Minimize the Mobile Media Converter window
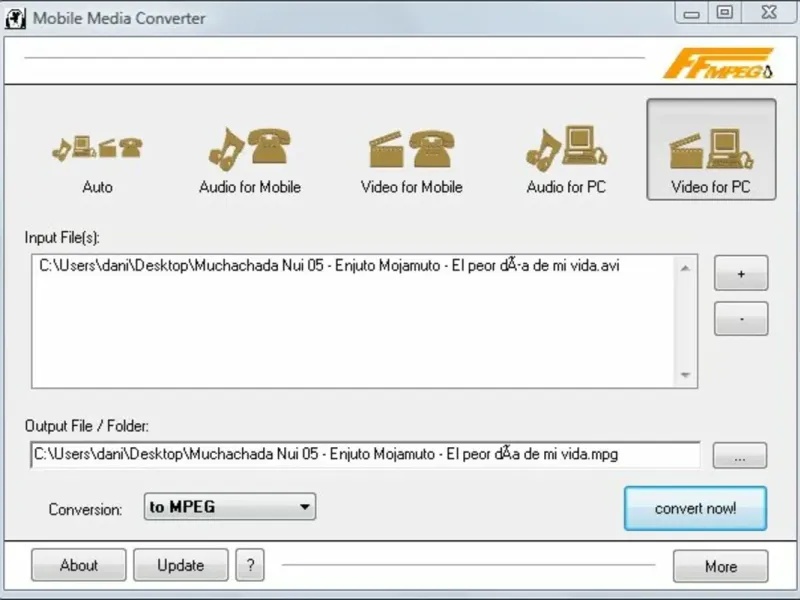800x600 pixels. 691,13
